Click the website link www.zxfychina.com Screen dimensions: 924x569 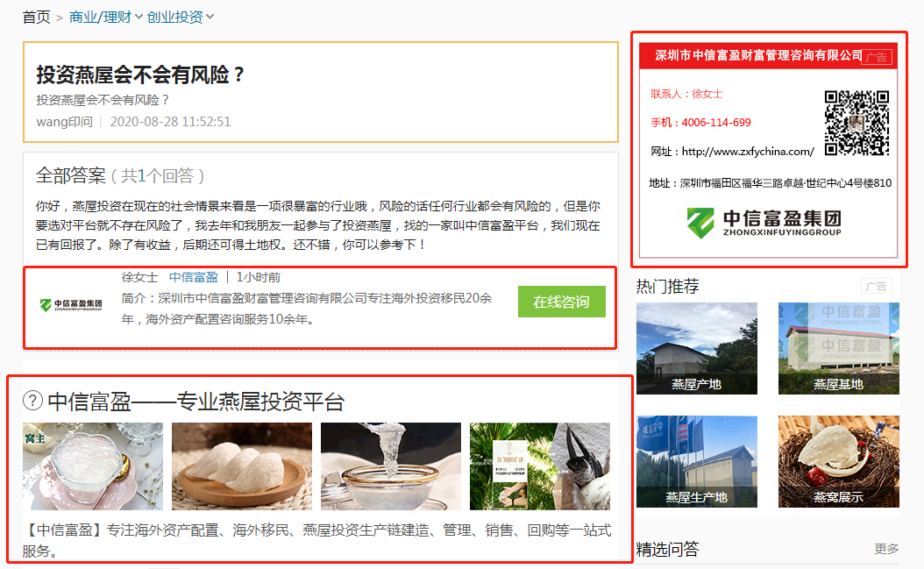(748, 152)
